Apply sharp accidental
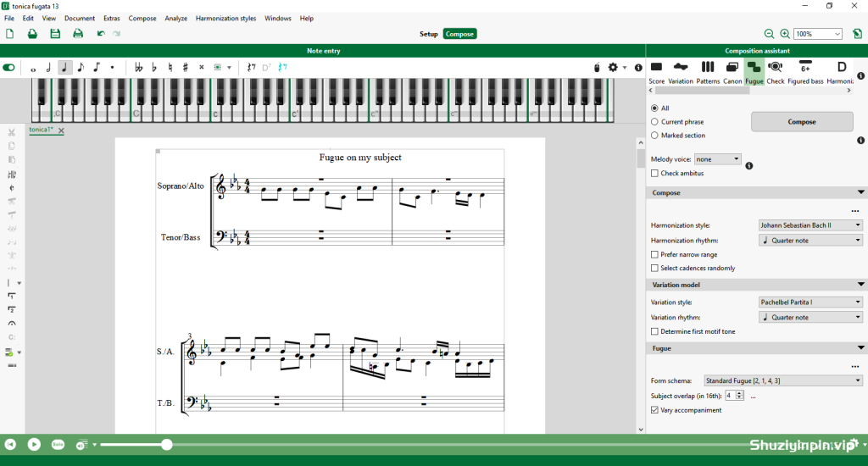This screenshot has width=868, height=466. click(x=186, y=68)
